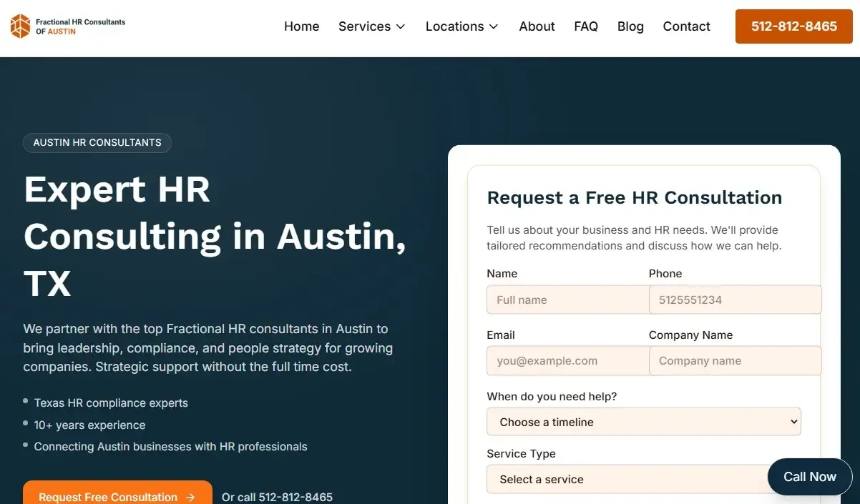Click the Full name input field
This screenshot has width=860, height=504.
pos(567,300)
